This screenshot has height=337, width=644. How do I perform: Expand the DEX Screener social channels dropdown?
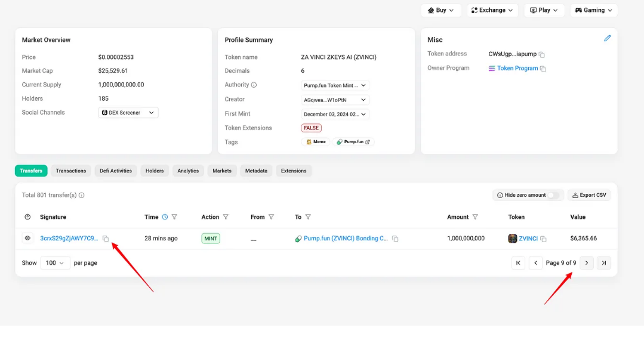pos(128,112)
